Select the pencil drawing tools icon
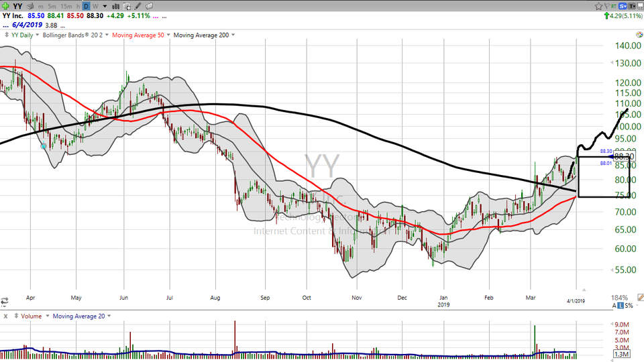Viewport: 644px width, 362px height. pos(138,6)
